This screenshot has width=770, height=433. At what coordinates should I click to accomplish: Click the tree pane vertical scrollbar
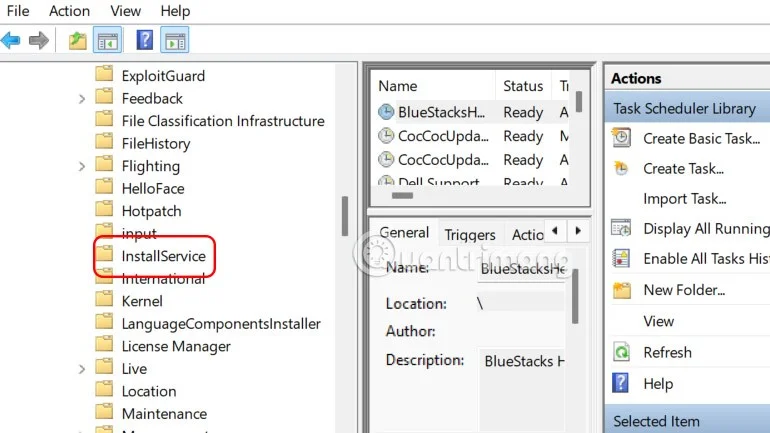pos(345,215)
